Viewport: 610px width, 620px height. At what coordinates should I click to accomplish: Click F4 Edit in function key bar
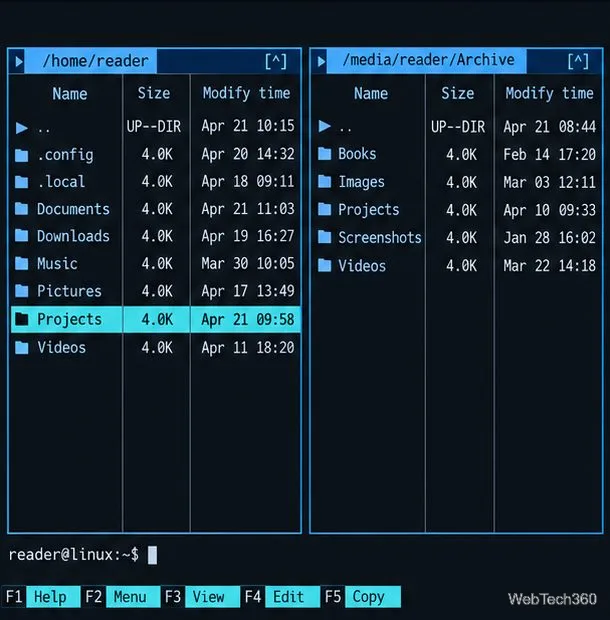pyautogui.click(x=280, y=597)
